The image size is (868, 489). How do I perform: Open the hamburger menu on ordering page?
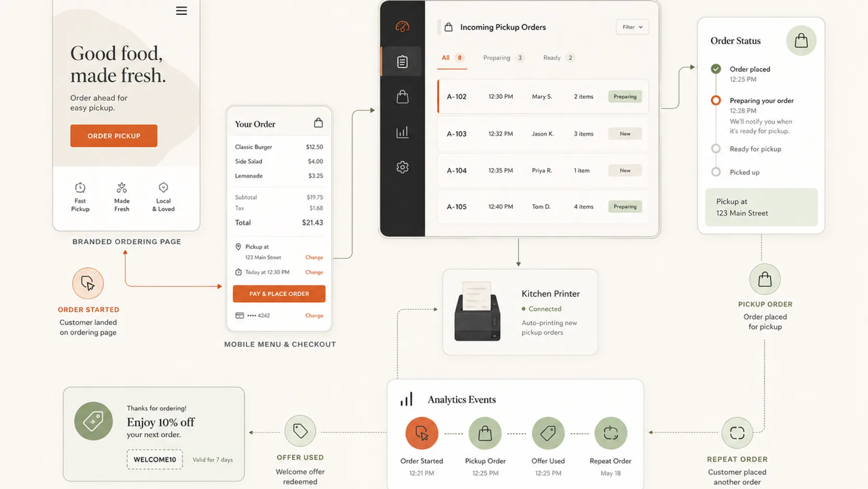pos(181,11)
